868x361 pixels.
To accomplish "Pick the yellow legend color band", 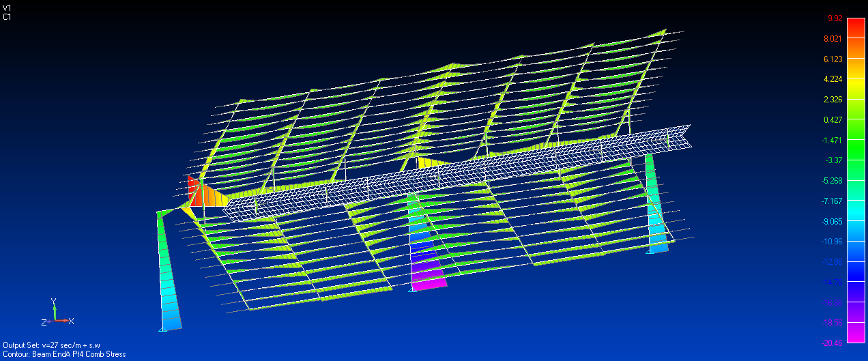I will pos(854,89).
